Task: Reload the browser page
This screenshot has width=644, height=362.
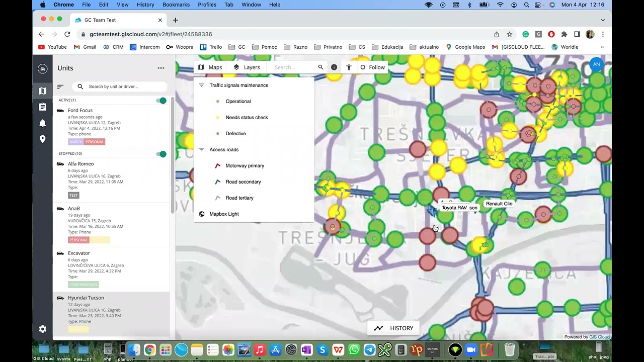Action: pos(67,34)
